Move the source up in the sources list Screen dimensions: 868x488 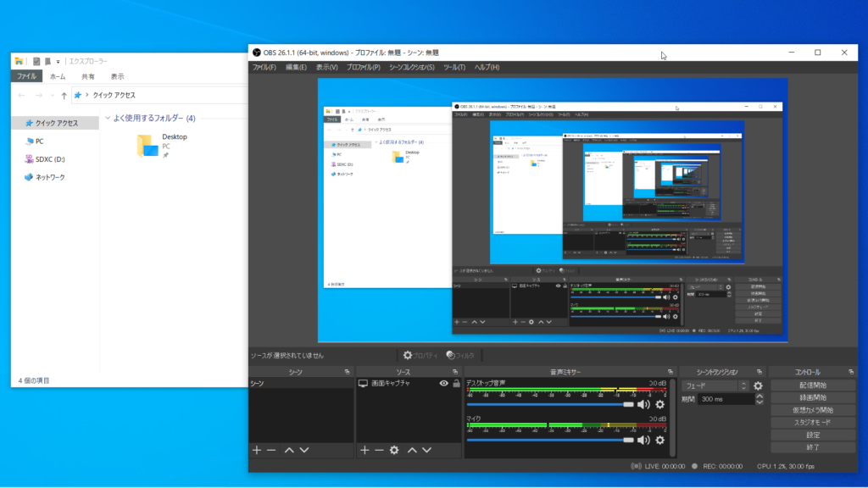tap(412, 451)
